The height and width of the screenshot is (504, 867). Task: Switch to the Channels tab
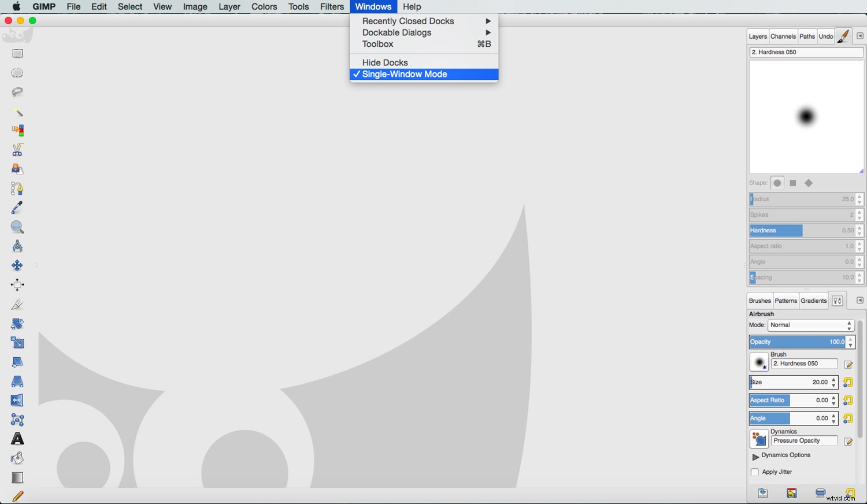click(783, 36)
